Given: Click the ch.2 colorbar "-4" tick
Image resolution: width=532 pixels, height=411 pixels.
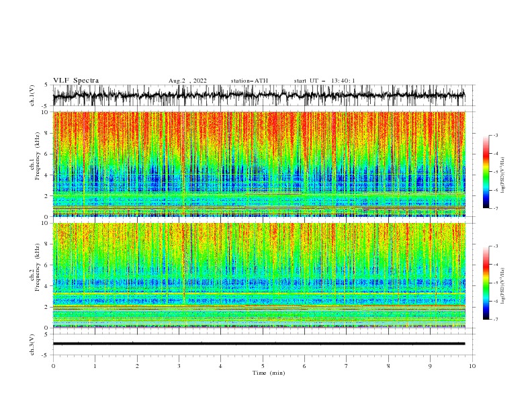Looking at the screenshot, I should coord(496,265).
